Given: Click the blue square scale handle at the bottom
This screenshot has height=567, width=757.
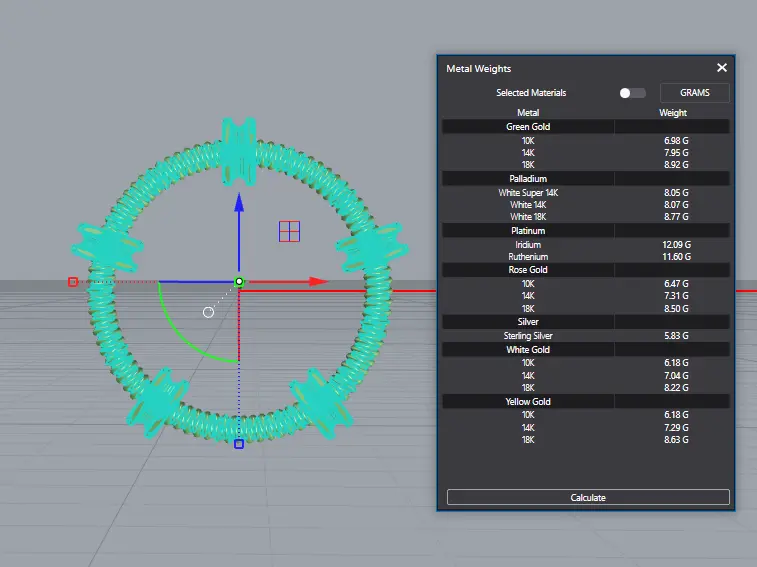Looking at the screenshot, I should pyautogui.click(x=239, y=443).
